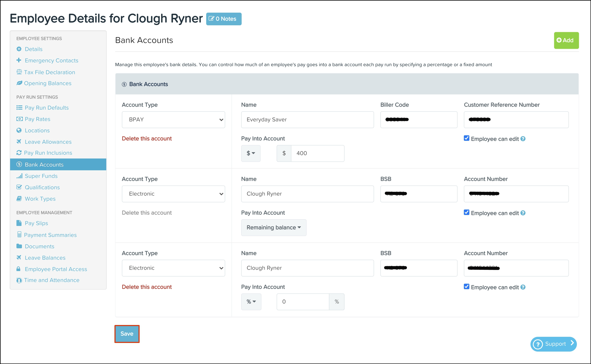
Task: Select the Details gear icon
Action: pos(19,49)
